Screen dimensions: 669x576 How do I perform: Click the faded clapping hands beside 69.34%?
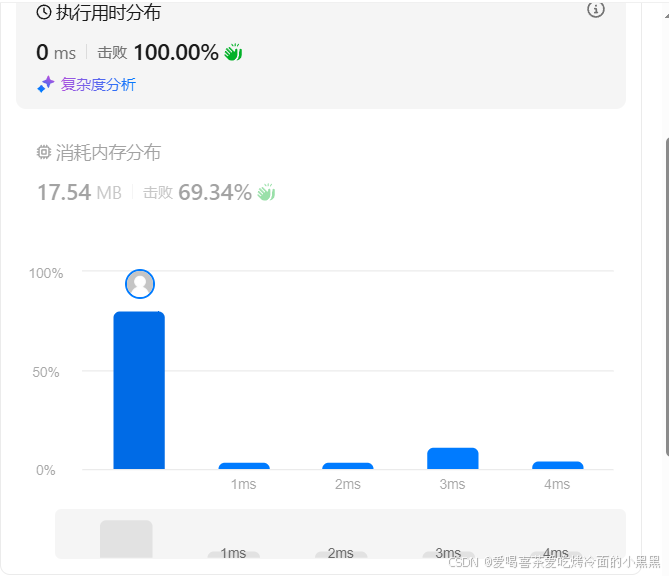tap(266, 192)
